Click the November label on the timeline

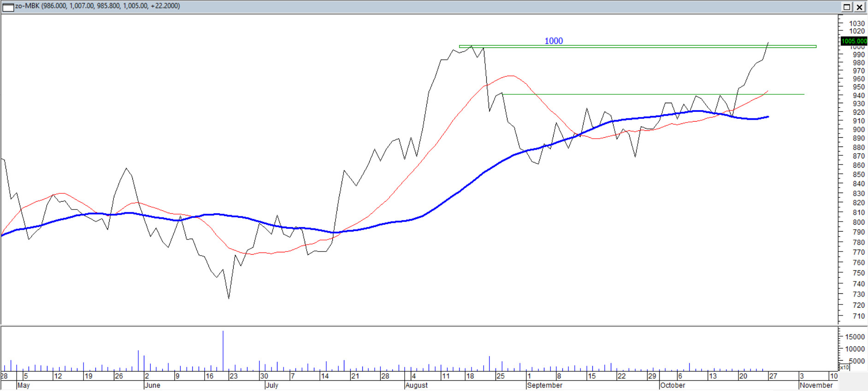[816, 385]
